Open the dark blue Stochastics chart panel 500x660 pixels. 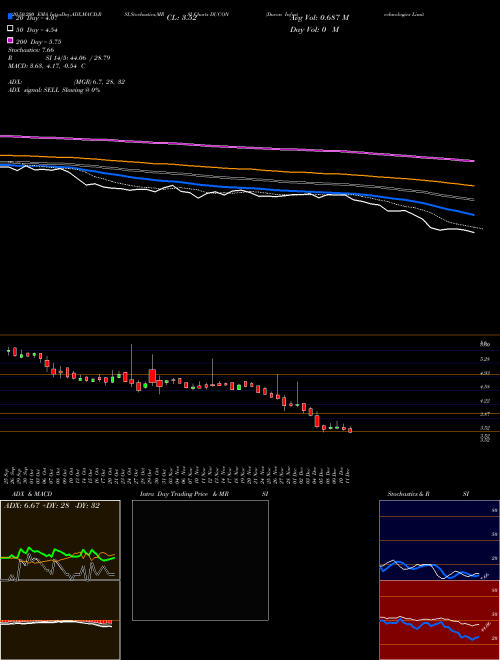pos(439,540)
